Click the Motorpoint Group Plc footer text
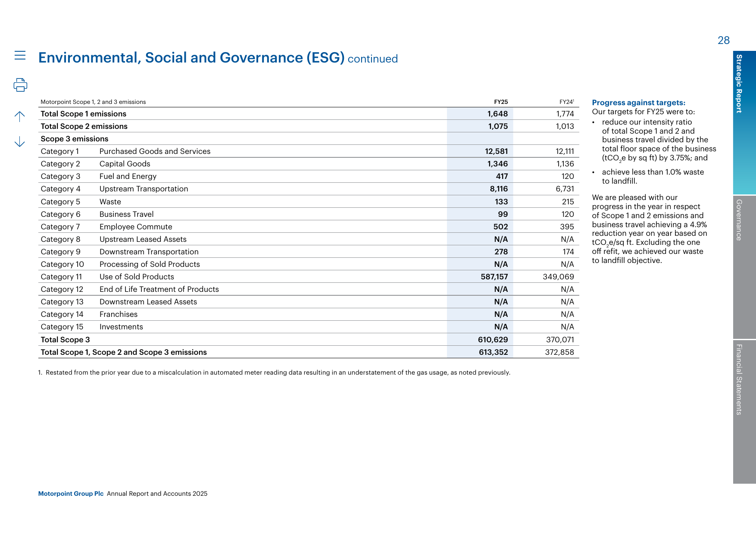 (x=71, y=494)
